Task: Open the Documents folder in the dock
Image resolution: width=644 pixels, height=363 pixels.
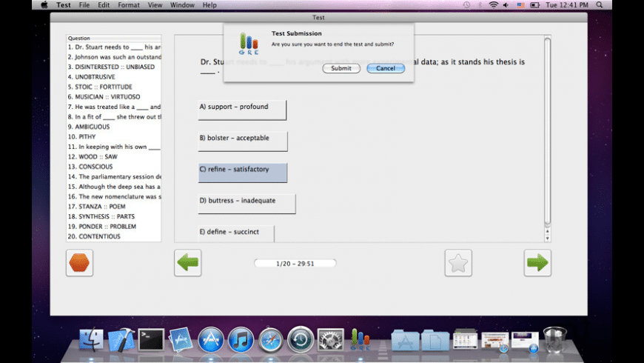Action: click(x=435, y=340)
